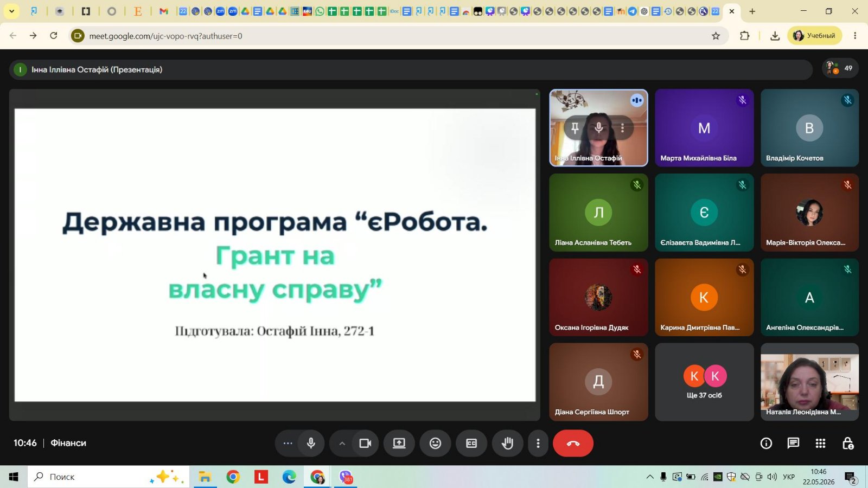Select Наталія Леонідівна's video tile
The image size is (868, 488).
pos(809,382)
